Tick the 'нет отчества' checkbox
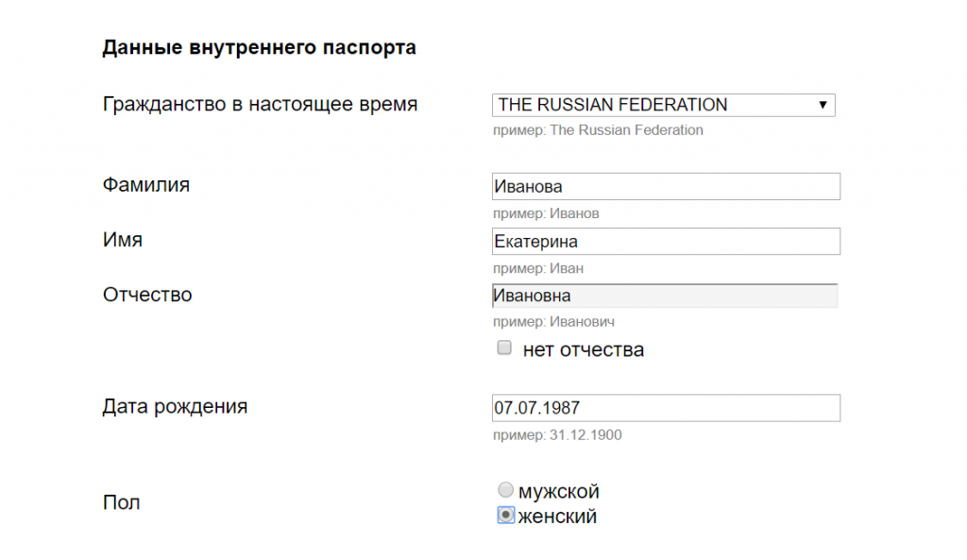967x560 pixels. click(504, 349)
